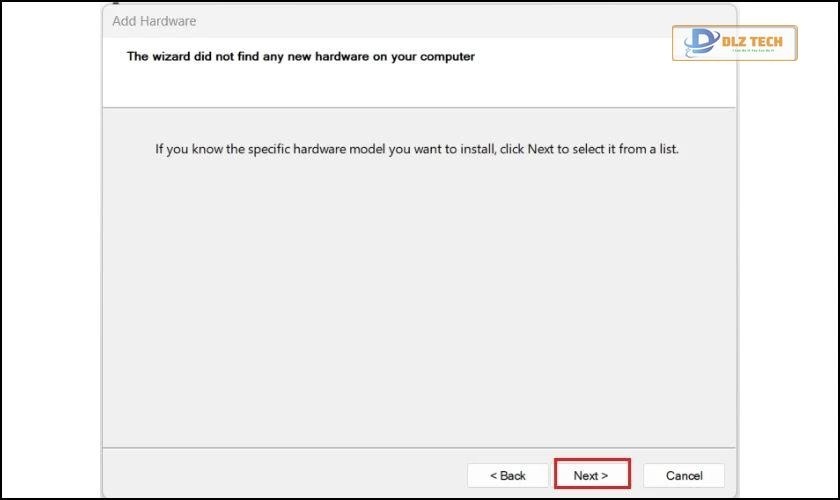Click the word Next in the instruction sentence
840x500 pixels.
tap(540, 149)
